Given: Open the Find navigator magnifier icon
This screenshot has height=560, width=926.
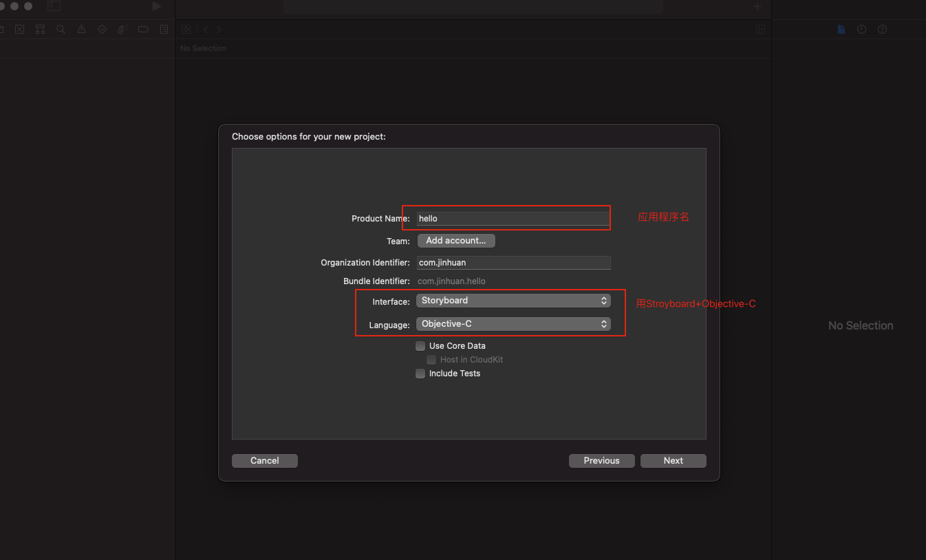Looking at the screenshot, I should pyautogui.click(x=61, y=30).
